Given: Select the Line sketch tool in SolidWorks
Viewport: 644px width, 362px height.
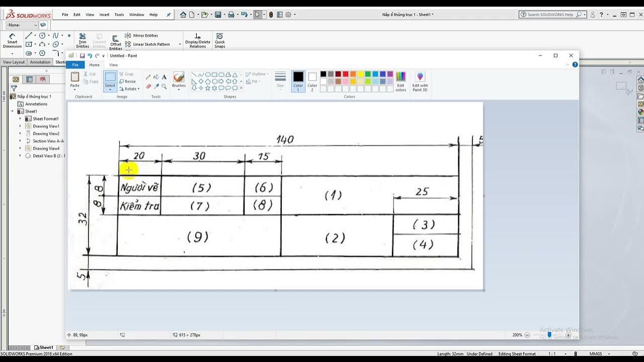Looking at the screenshot, I should click(29, 36).
